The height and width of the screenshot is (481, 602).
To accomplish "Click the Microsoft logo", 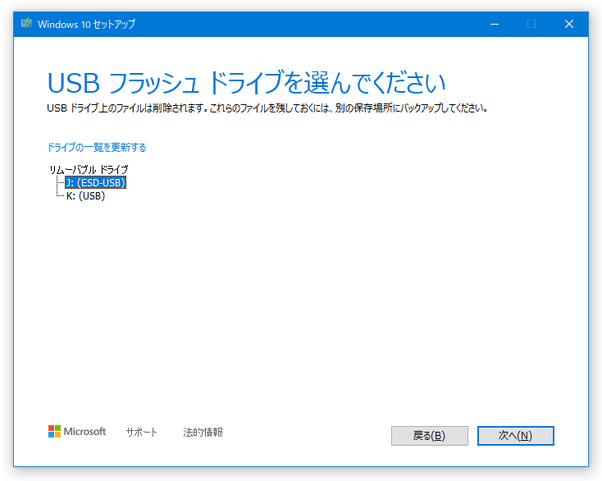I will pyautogui.click(x=77, y=431).
